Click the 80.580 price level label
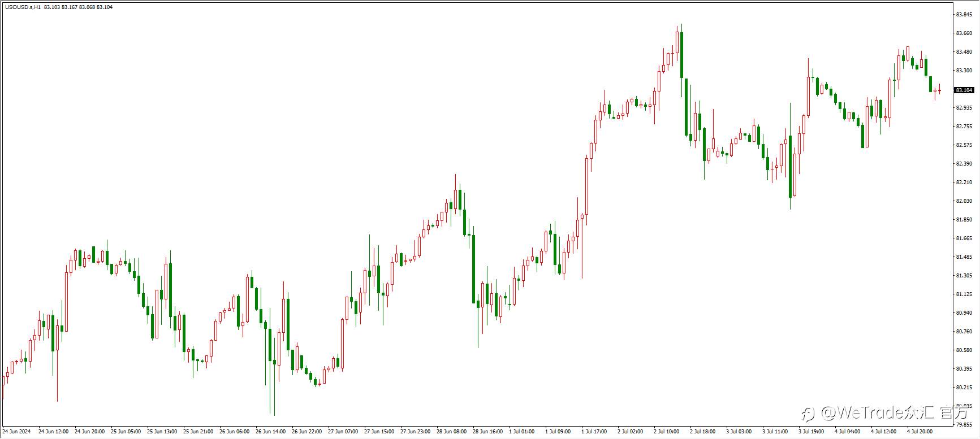The image size is (980, 439). (x=964, y=350)
